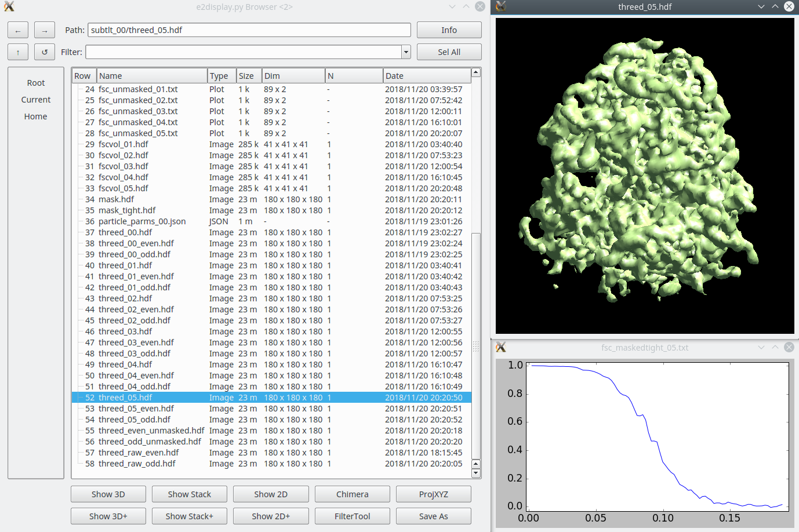This screenshot has width=799, height=532.
Task: Select threed_04.hdf row in the list
Action: [x=125, y=365]
